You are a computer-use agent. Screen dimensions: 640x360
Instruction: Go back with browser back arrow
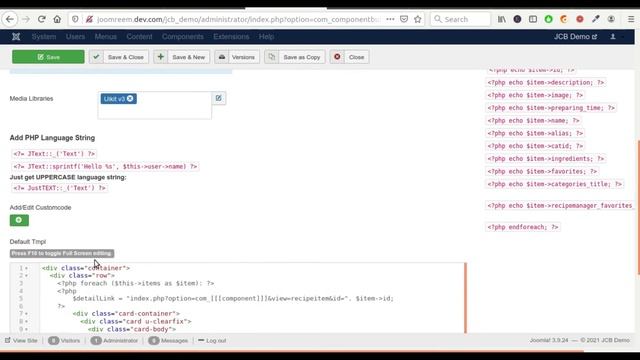[x=10, y=19]
